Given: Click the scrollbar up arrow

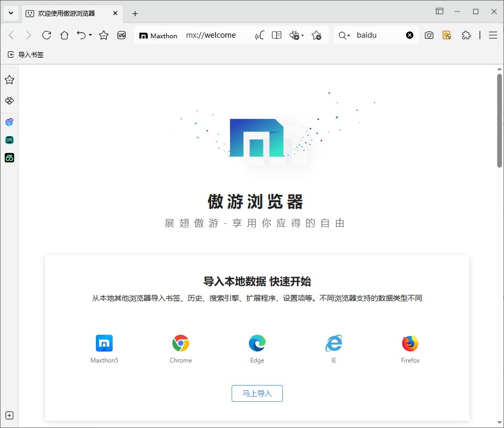Looking at the screenshot, I should (x=499, y=69).
